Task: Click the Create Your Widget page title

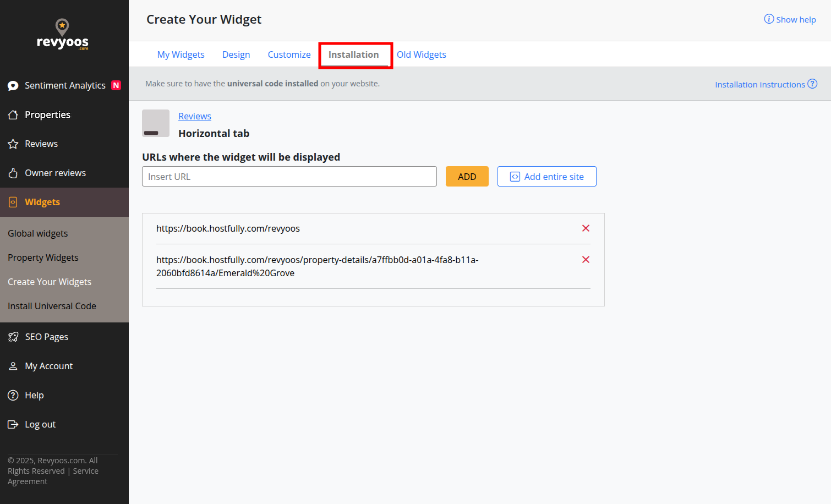Action: tap(204, 19)
